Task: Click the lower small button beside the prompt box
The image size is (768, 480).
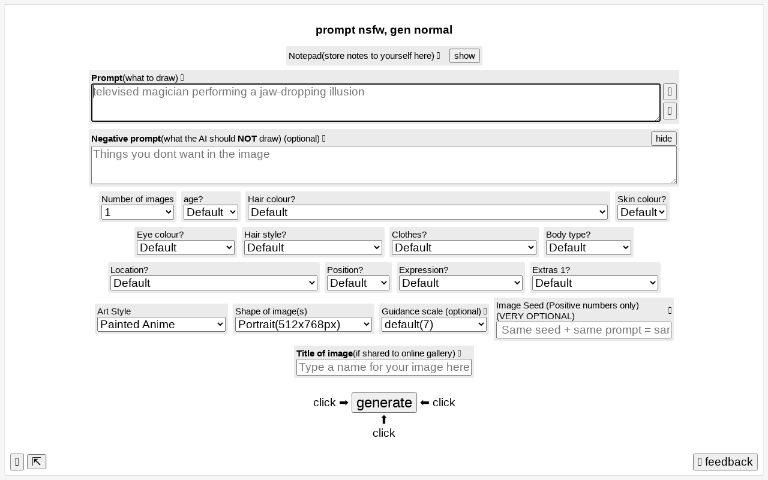Action: (x=670, y=111)
